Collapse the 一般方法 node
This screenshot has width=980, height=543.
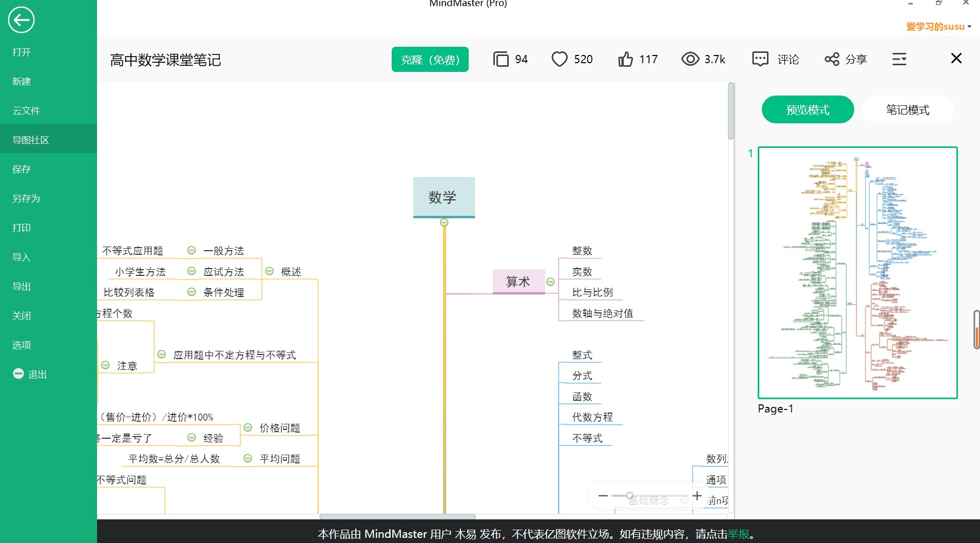[x=191, y=250]
